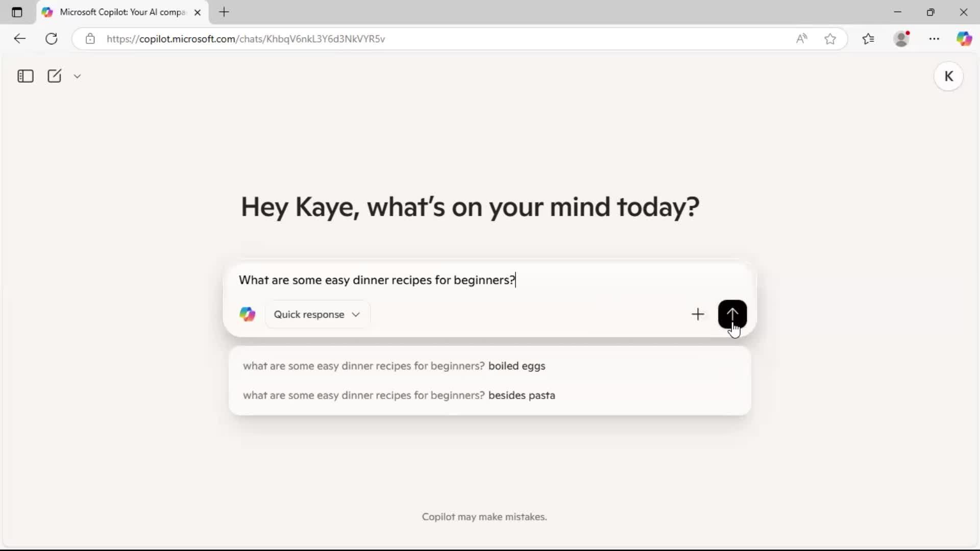View site permissions via the lock icon
The image size is (980, 551).
tap(90, 38)
